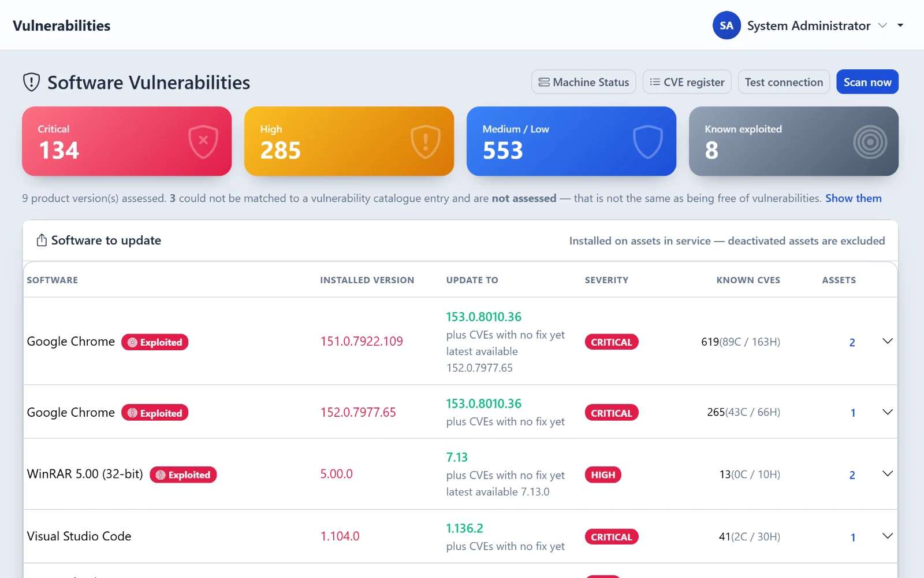The height and width of the screenshot is (578, 924).
Task: Click the upload icon beside Software to update
Action: tap(42, 240)
